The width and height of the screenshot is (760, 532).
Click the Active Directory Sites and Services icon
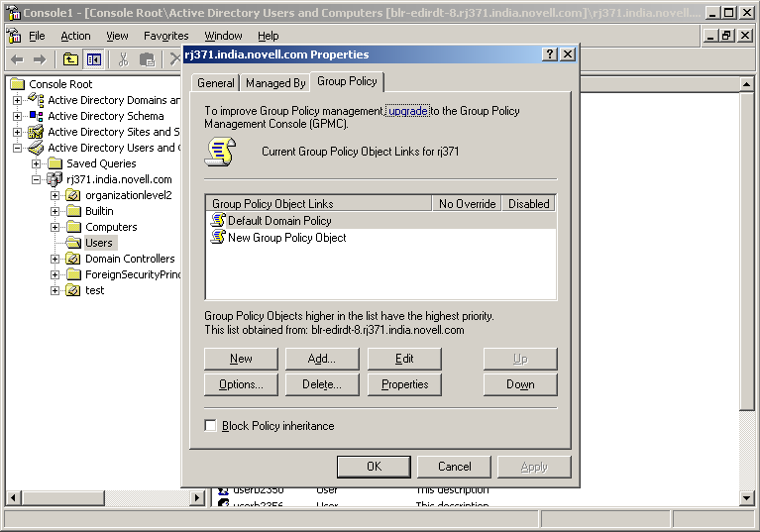coord(37,132)
